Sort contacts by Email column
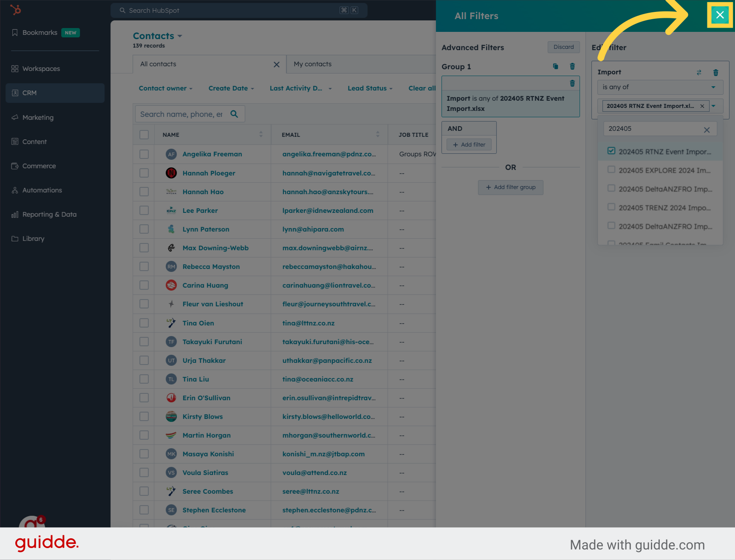 pyautogui.click(x=378, y=134)
